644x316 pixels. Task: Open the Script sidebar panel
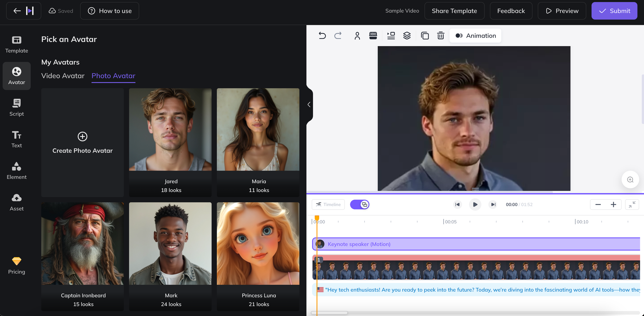point(17,107)
